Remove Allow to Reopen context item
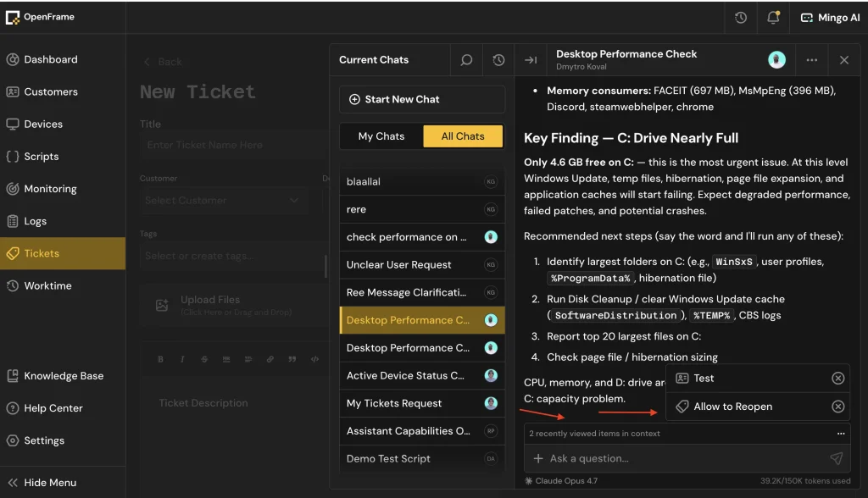The height and width of the screenshot is (498, 868). point(838,407)
